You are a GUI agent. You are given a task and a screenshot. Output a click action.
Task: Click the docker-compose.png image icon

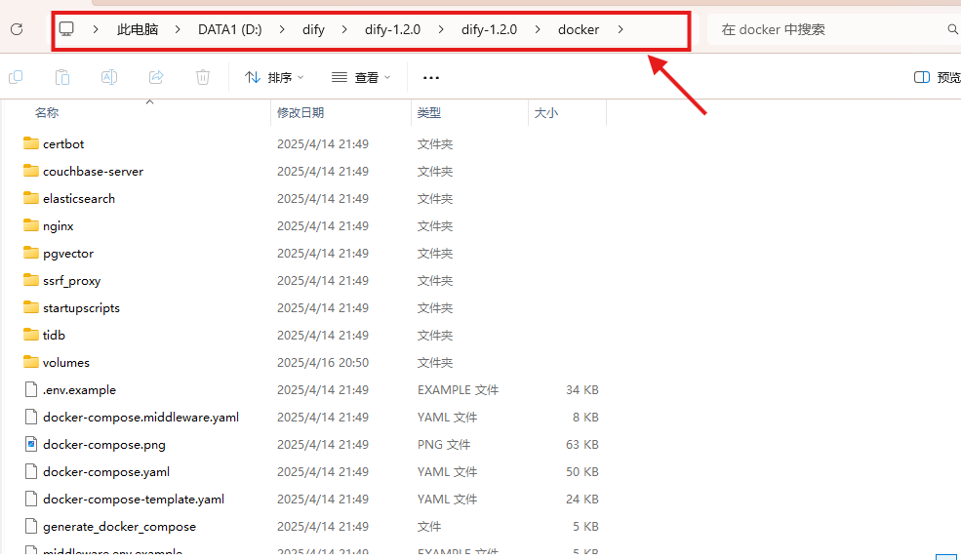pyautogui.click(x=30, y=444)
